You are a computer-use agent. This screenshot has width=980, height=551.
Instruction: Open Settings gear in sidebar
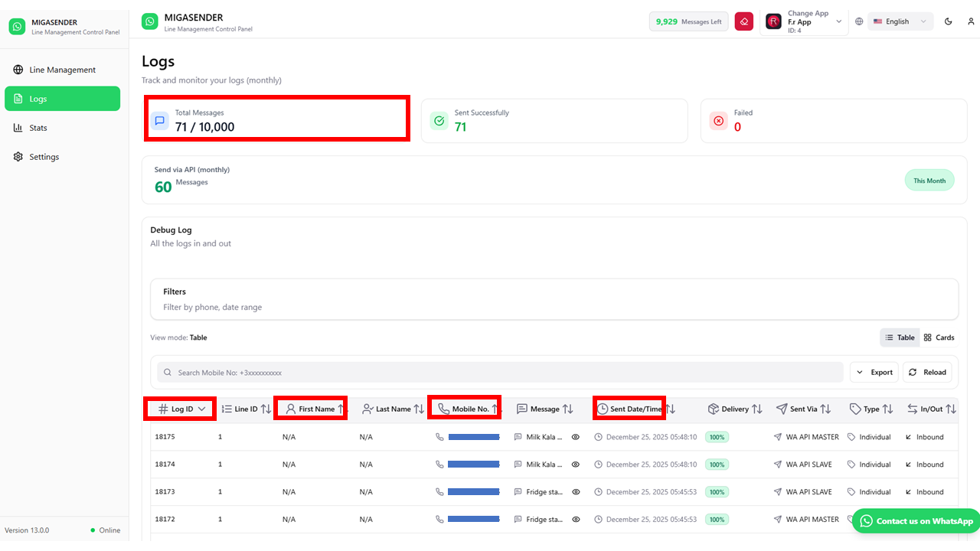44,157
